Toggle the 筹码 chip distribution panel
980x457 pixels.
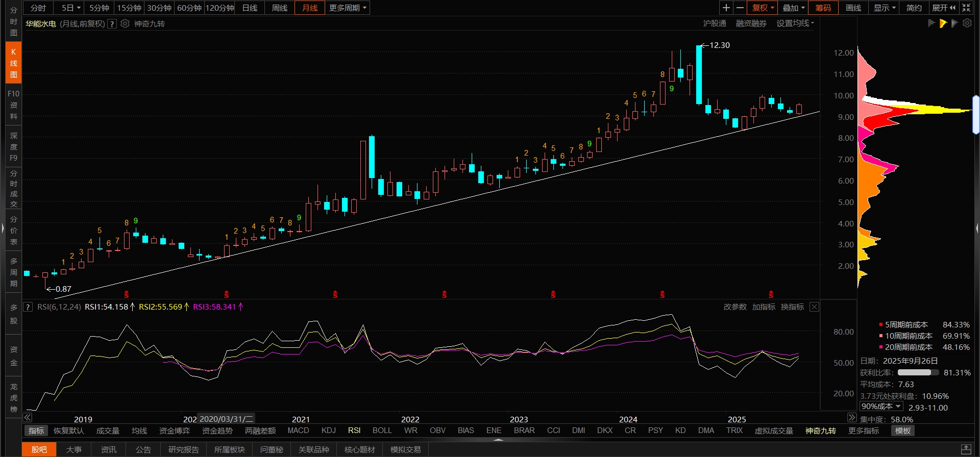pos(823,8)
